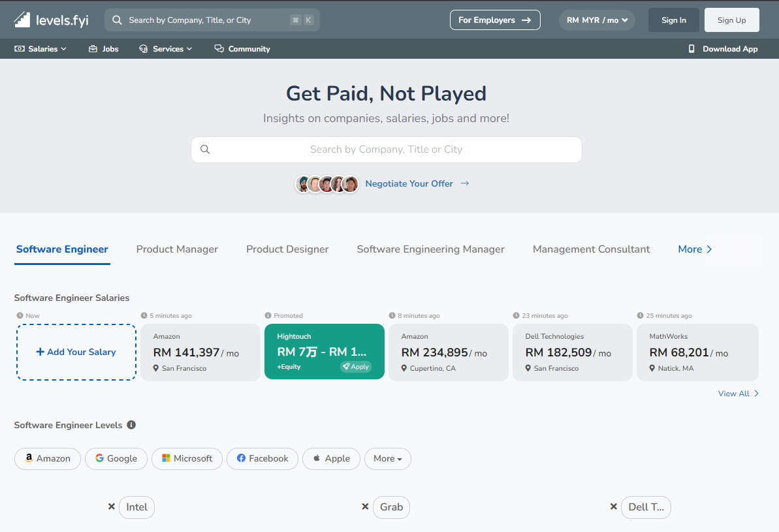Click the '25 minutes ago' timestamp
779x532 pixels.
669,315
